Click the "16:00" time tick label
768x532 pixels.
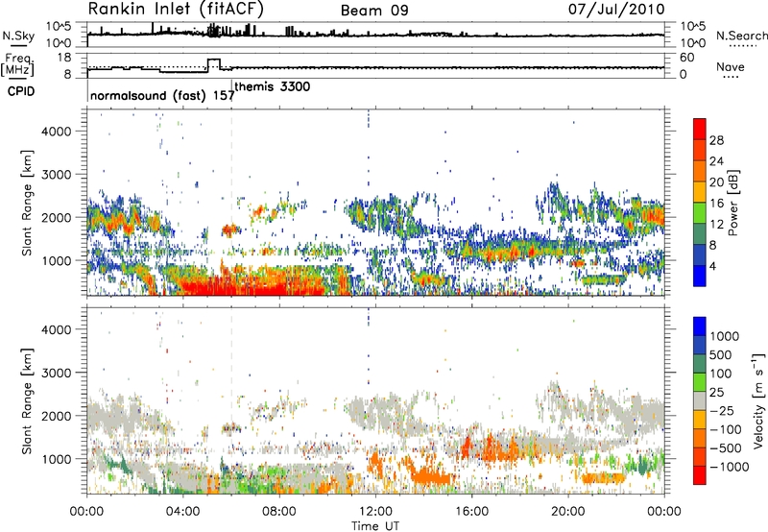[471, 512]
